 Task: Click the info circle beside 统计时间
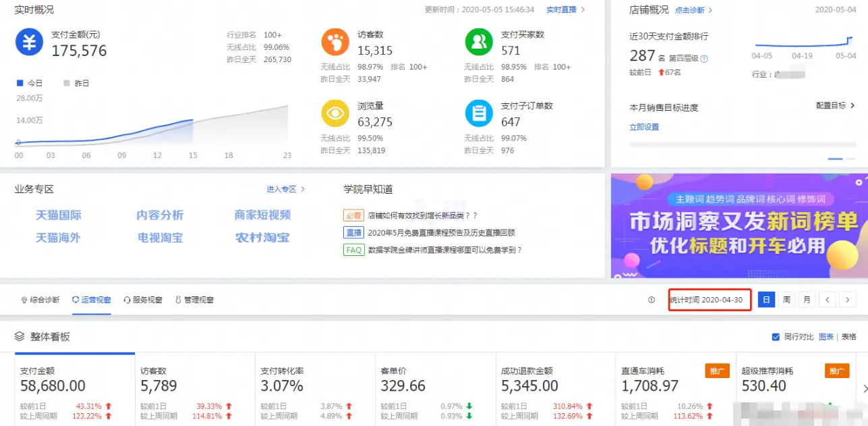(650, 299)
